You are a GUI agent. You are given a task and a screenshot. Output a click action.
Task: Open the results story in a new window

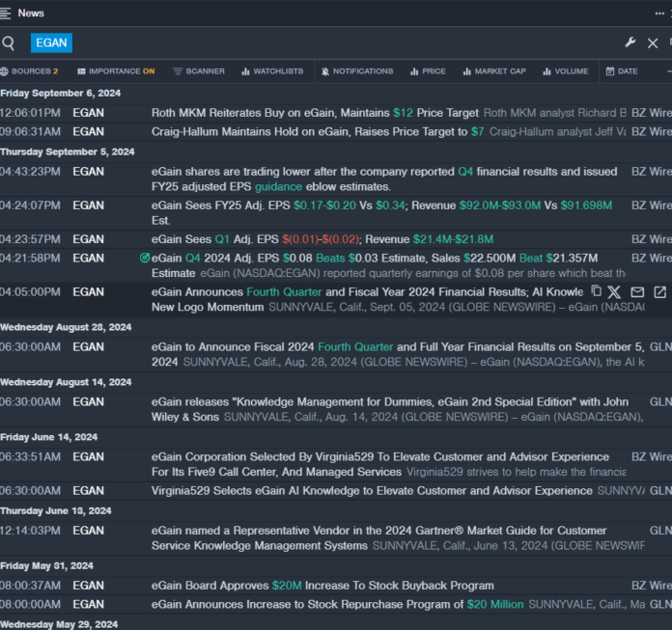pyautogui.click(x=660, y=292)
